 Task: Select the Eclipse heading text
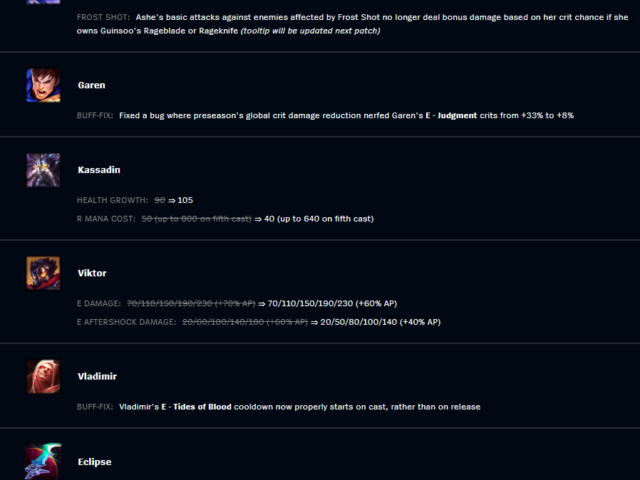point(95,462)
